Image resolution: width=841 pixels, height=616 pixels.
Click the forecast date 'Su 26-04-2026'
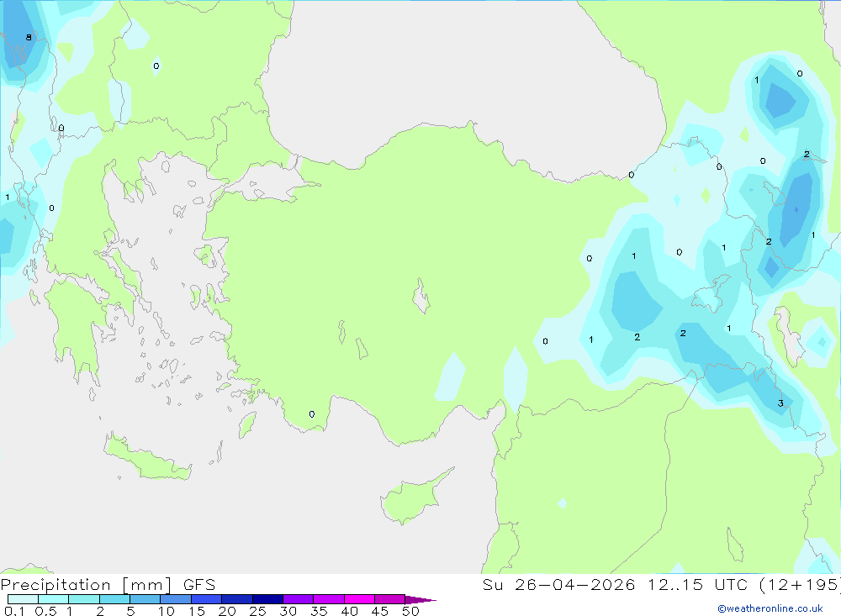[558, 584]
